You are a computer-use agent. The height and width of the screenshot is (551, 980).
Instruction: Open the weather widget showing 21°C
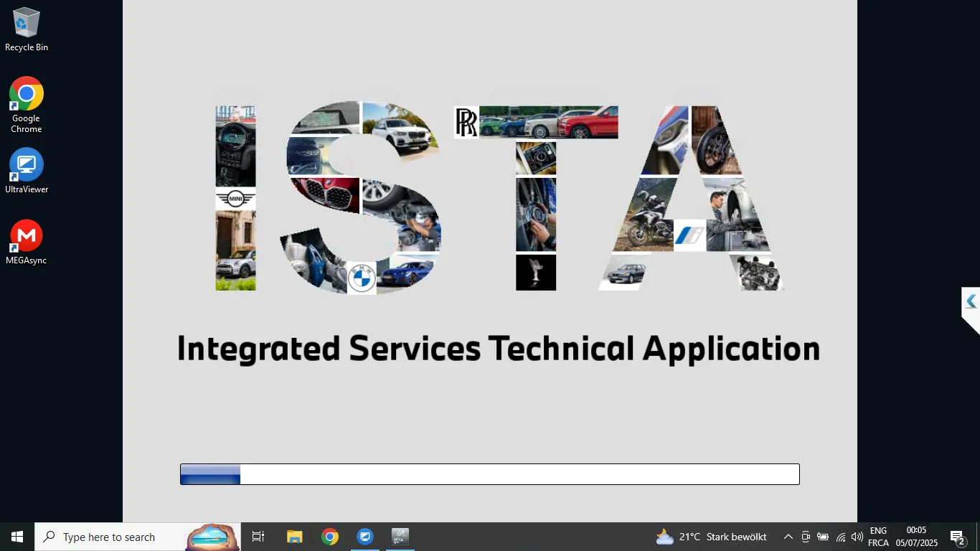pos(712,537)
